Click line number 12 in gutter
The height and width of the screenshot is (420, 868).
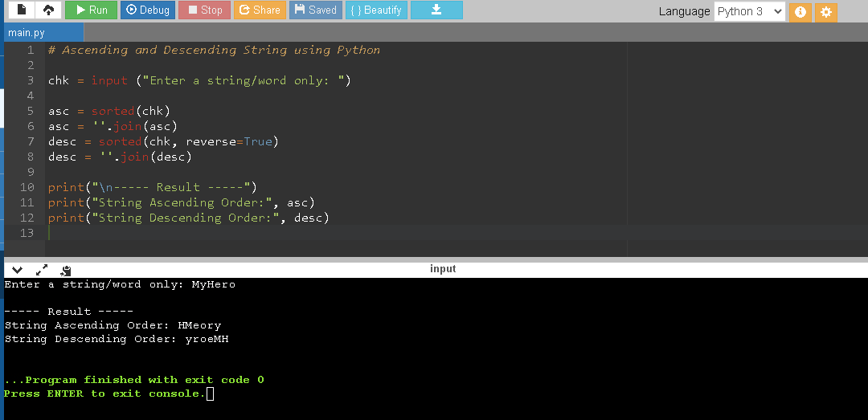[x=27, y=218]
